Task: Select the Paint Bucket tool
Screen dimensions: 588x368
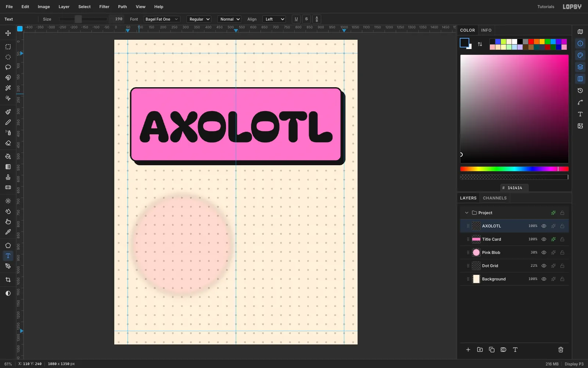Action: pyautogui.click(x=8, y=156)
